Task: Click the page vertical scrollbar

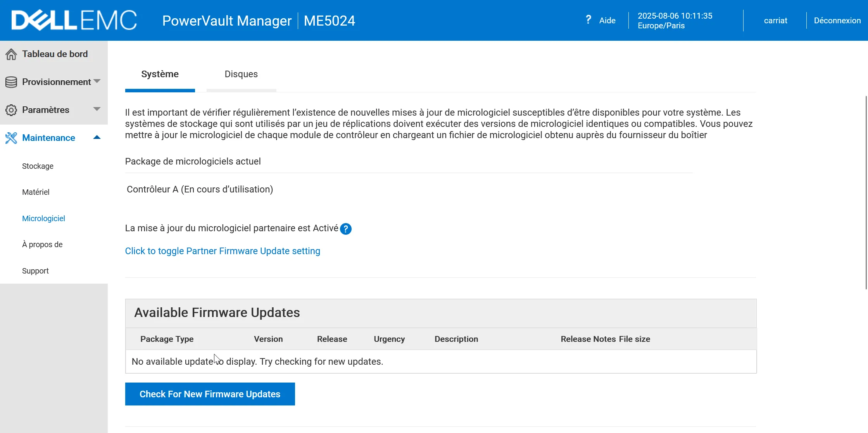Action: 866,192
